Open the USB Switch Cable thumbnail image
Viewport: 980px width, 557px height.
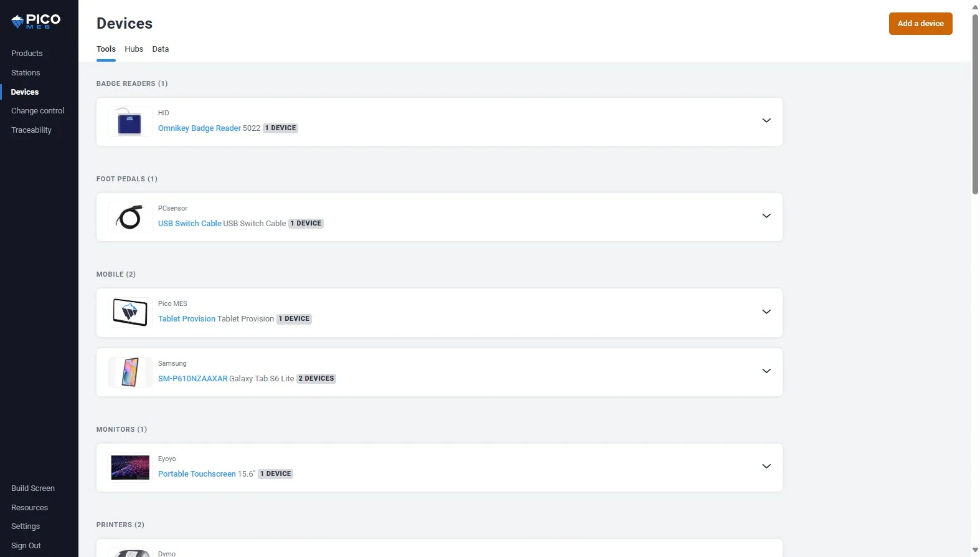tap(130, 217)
